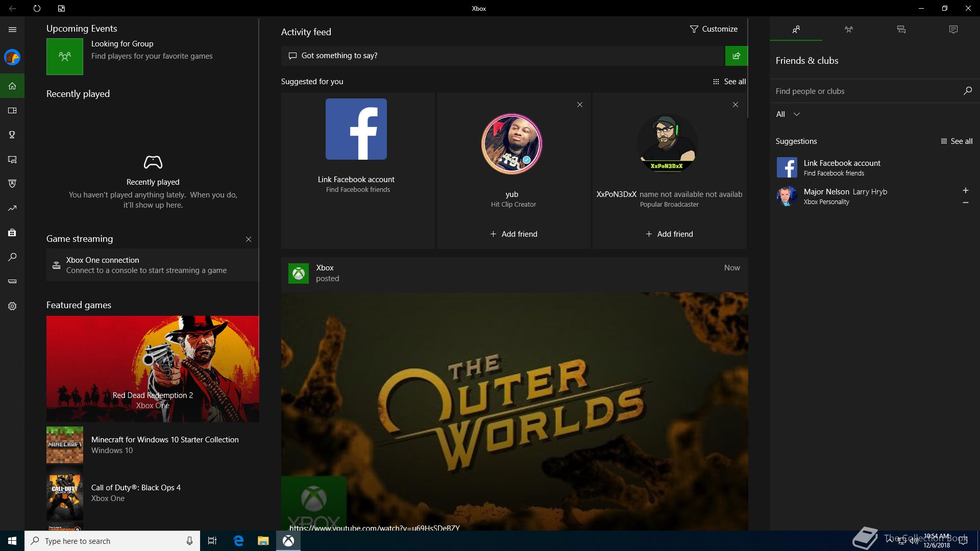Dismiss the yub suggestion card
The width and height of the screenshot is (980, 551).
(579, 105)
